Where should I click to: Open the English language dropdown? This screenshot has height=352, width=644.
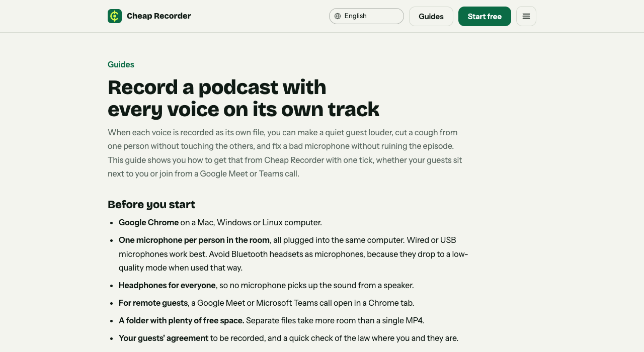(366, 16)
